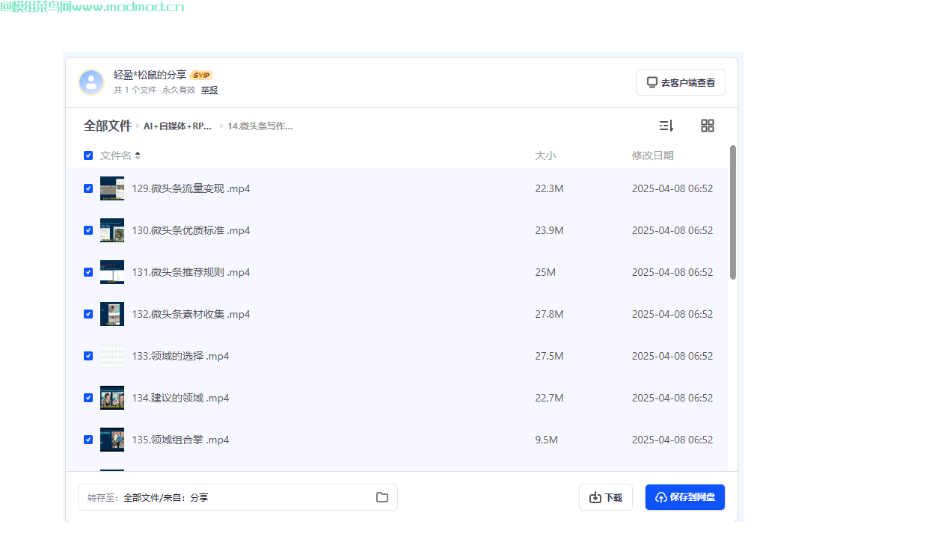Viewport: 932px width, 560px height.
Task: Click the SVIP badge icon
Action: pyautogui.click(x=201, y=75)
